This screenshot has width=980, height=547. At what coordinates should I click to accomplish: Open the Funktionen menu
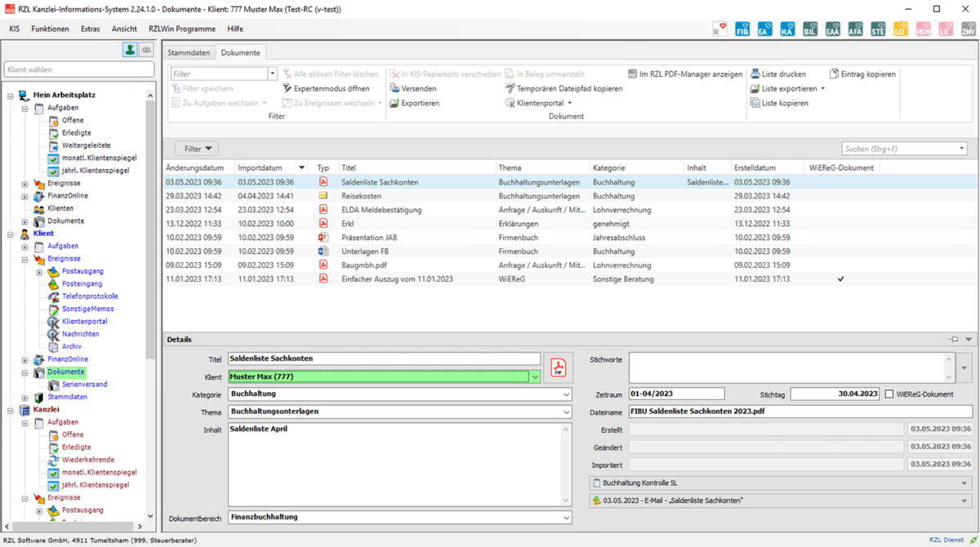(x=50, y=29)
